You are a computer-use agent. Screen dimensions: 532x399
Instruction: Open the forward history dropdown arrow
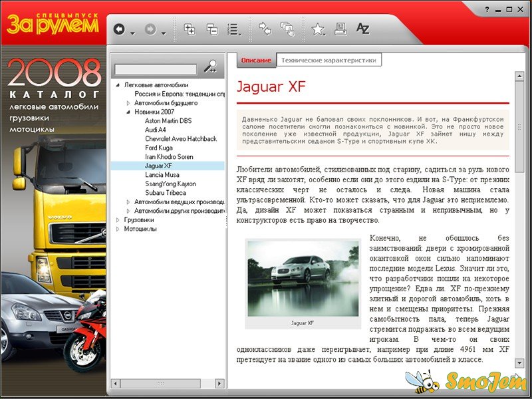[x=164, y=33]
